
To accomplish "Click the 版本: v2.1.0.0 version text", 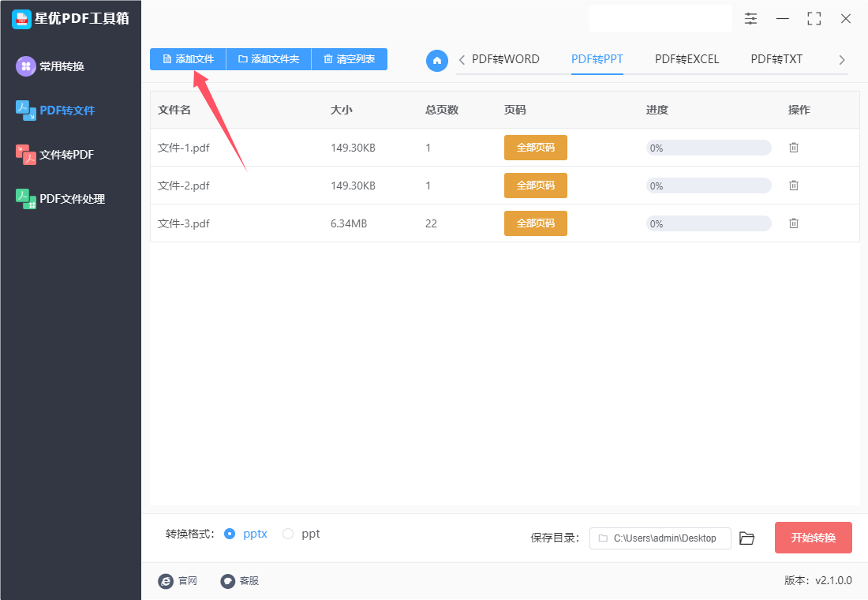I will (x=818, y=580).
